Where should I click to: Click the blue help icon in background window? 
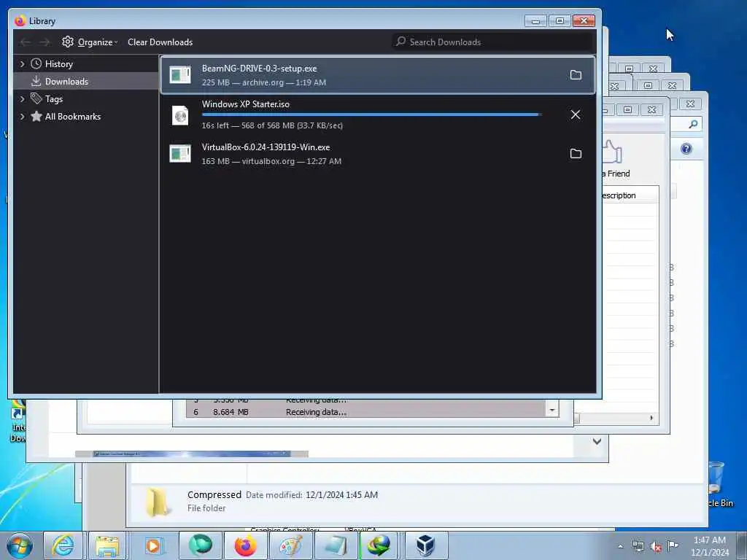point(686,149)
